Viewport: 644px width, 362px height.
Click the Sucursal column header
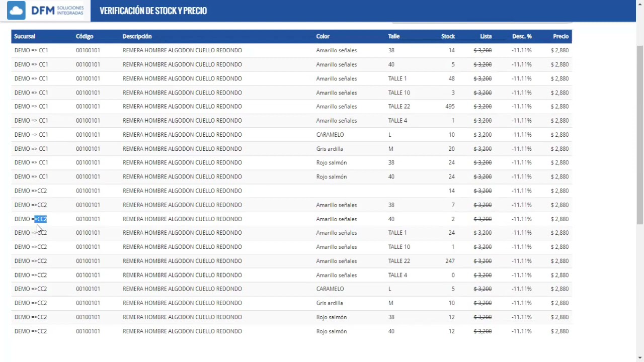coord(25,36)
